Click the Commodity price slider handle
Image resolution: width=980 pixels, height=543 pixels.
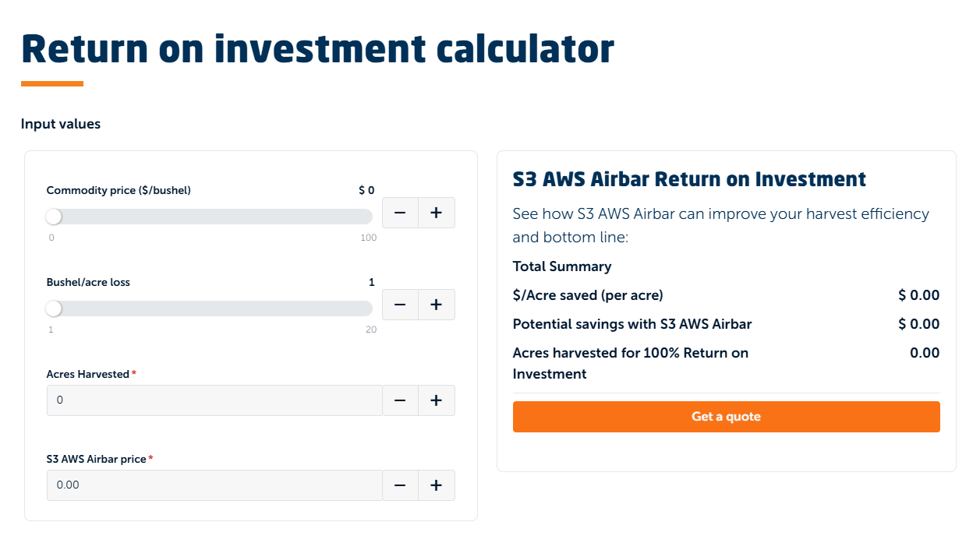pos(54,217)
